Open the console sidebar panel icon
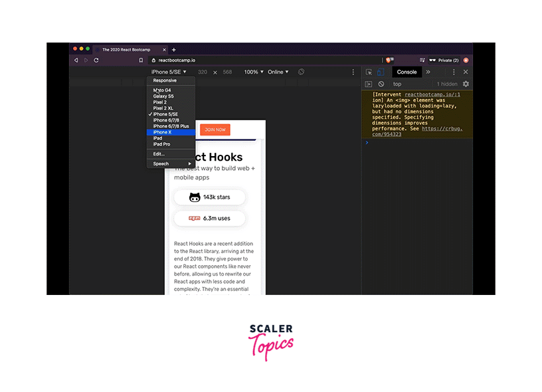The image size is (542, 392). point(369,84)
